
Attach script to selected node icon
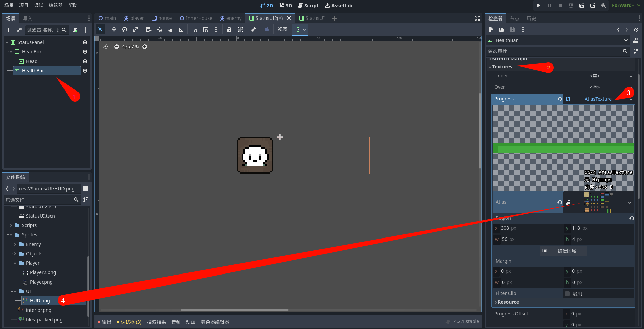pos(75,30)
